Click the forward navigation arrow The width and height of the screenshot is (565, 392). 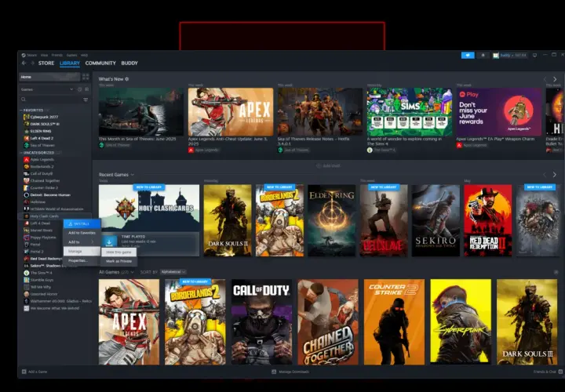point(32,63)
